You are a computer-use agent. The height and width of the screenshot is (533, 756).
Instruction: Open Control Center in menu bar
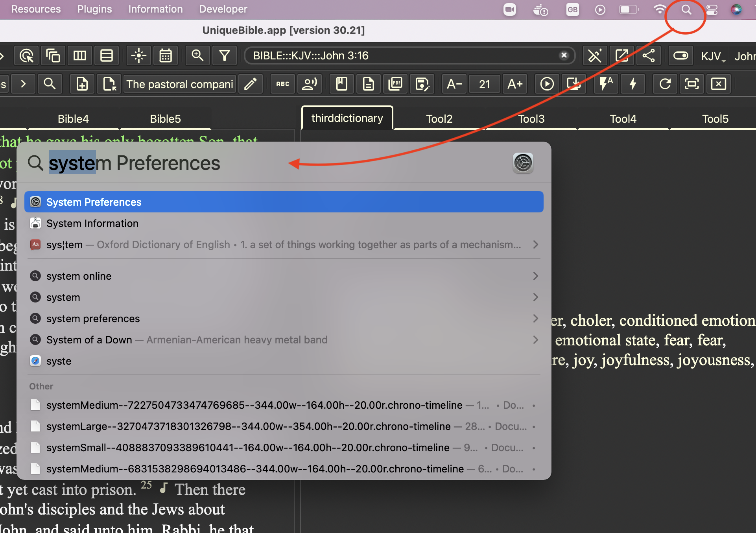712,9
